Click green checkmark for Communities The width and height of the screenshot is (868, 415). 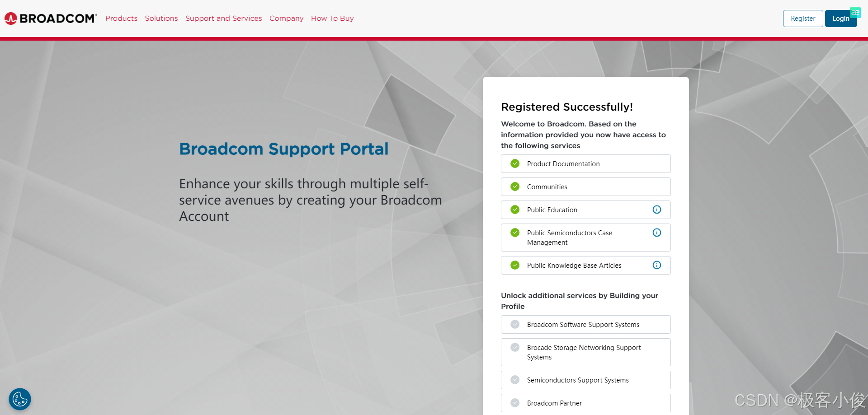tap(515, 187)
